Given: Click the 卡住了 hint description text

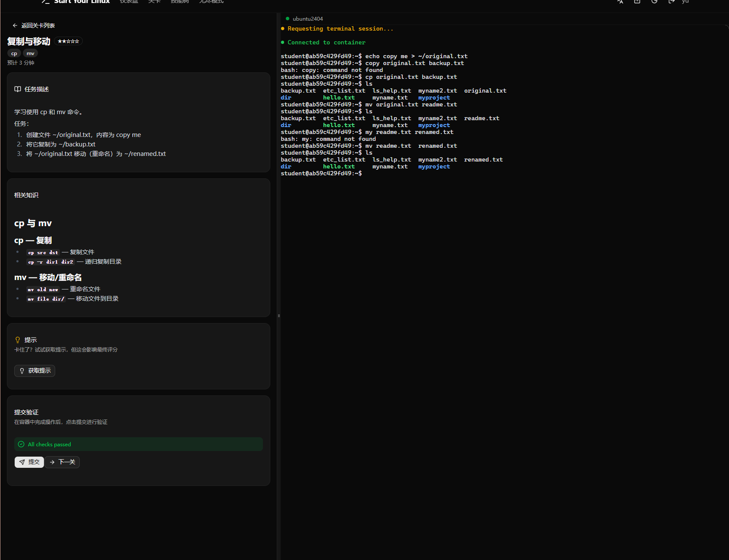Looking at the screenshot, I should click(66, 350).
